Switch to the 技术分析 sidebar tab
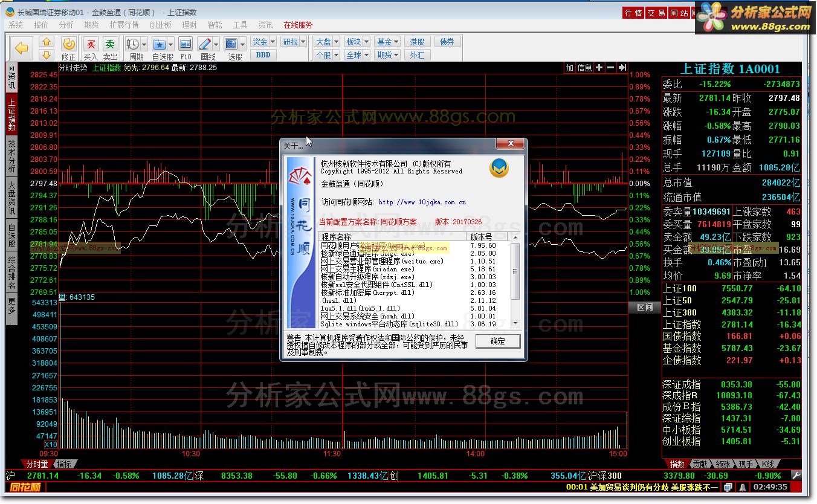 pos(11,156)
